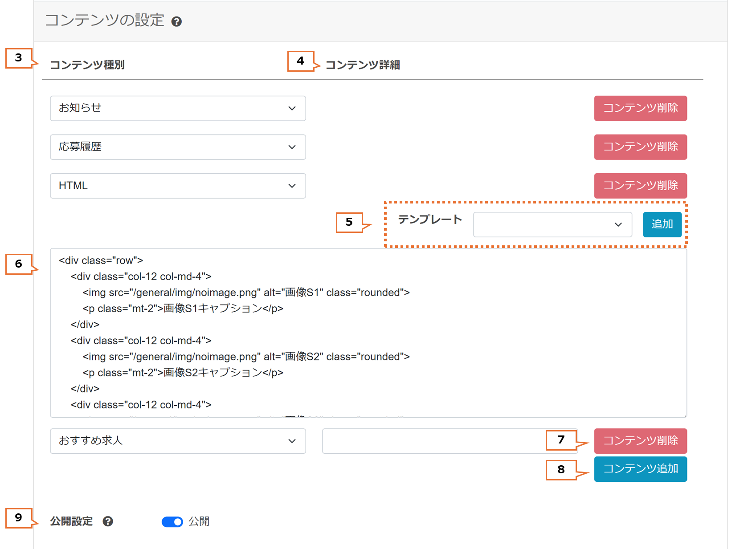The image size is (756, 549).
Task: Click inside the HTML code textarea
Action: point(368,333)
